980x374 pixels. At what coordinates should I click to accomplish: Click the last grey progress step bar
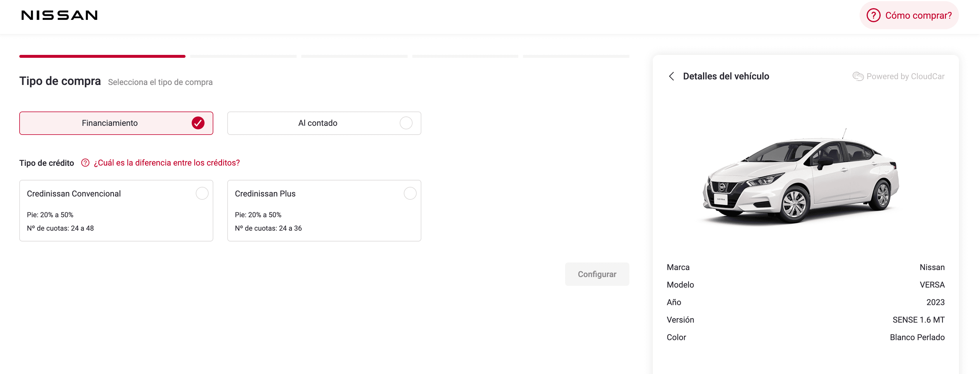pyautogui.click(x=576, y=56)
